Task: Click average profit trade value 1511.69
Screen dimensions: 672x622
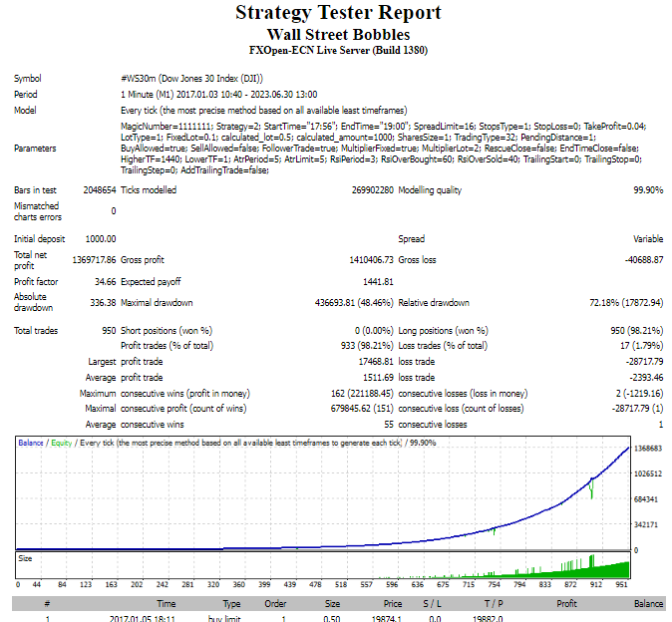Action: click(378, 378)
